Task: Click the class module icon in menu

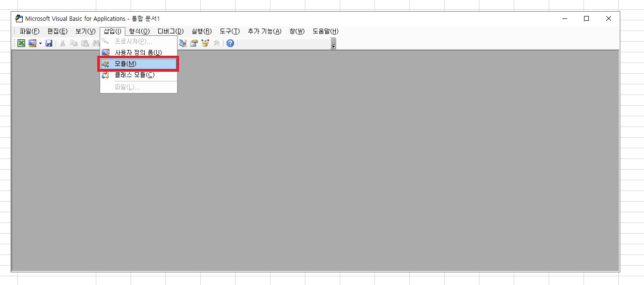Action: pyautogui.click(x=105, y=75)
